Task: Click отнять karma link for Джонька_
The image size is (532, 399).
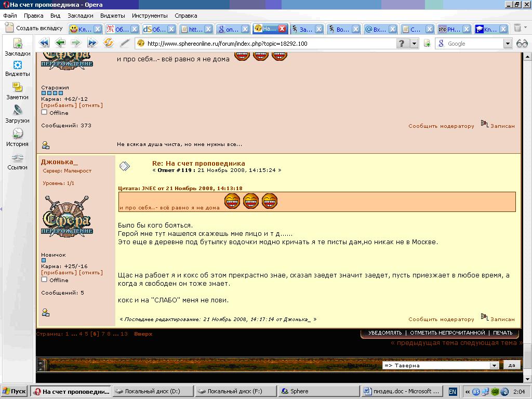Action: coord(91,272)
